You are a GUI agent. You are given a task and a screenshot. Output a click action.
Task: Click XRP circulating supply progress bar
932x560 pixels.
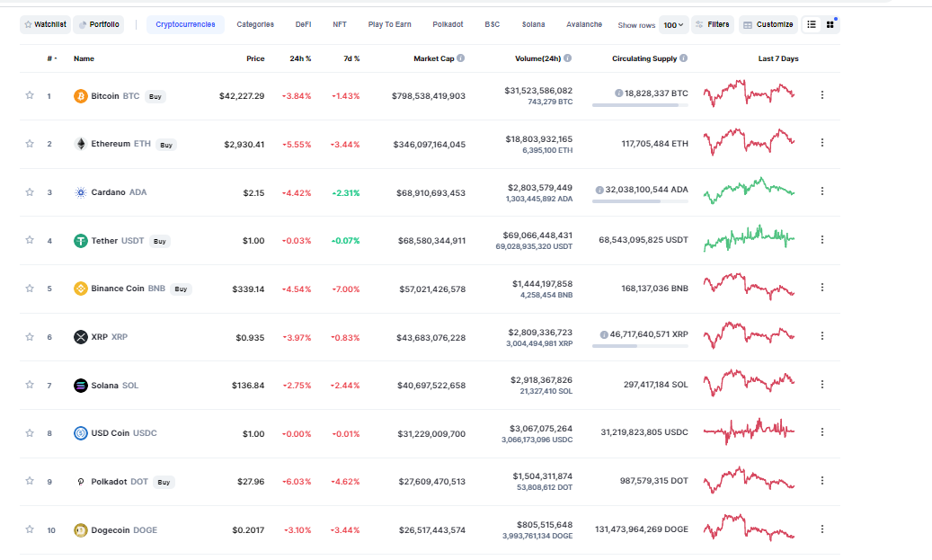[x=640, y=346]
